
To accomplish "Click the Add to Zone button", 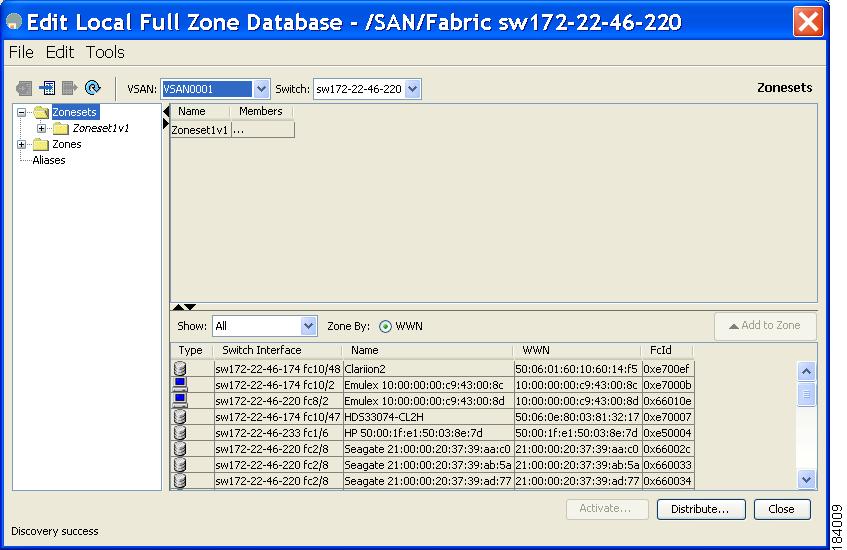I will (765, 326).
